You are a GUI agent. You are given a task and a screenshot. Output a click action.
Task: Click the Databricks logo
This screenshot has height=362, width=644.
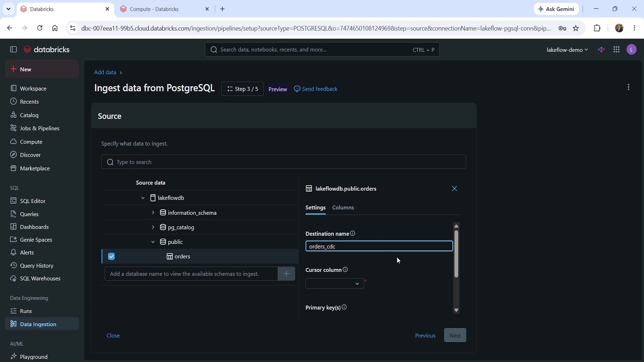coord(47,50)
